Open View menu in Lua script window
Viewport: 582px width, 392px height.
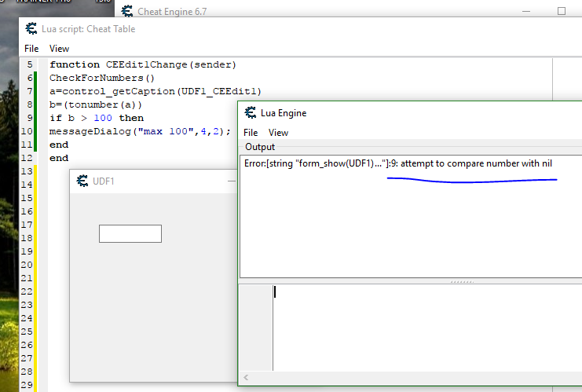pos(59,49)
